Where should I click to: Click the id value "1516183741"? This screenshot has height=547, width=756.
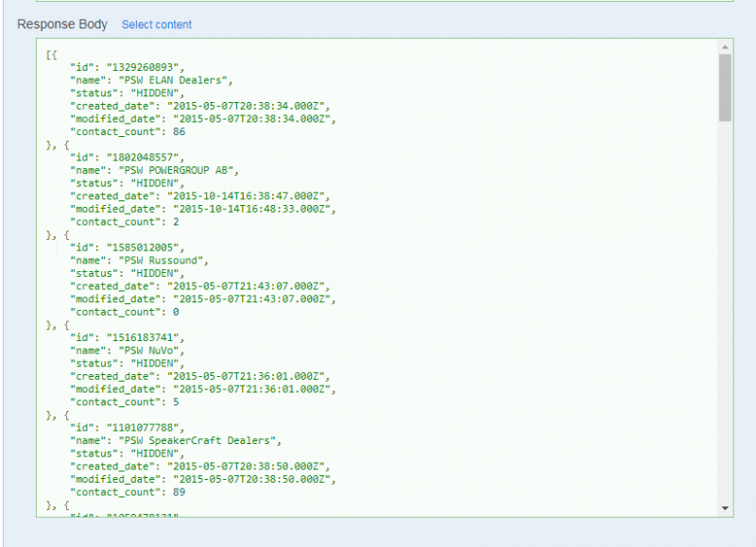click(x=143, y=337)
